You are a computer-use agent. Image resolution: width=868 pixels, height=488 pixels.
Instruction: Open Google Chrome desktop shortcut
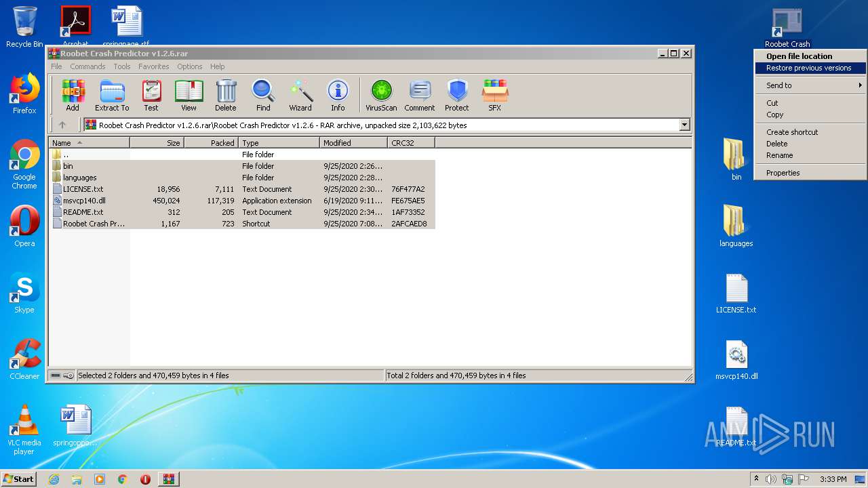point(24,165)
